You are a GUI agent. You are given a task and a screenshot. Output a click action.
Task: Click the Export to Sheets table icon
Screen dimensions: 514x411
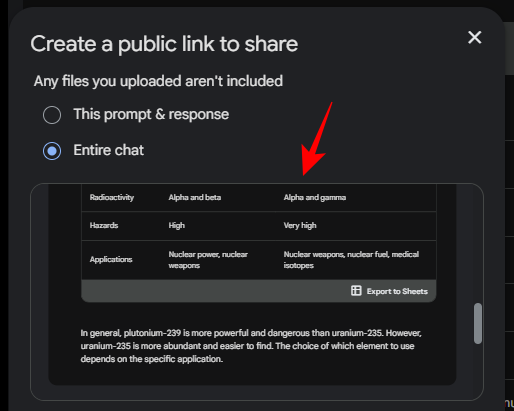(x=356, y=291)
